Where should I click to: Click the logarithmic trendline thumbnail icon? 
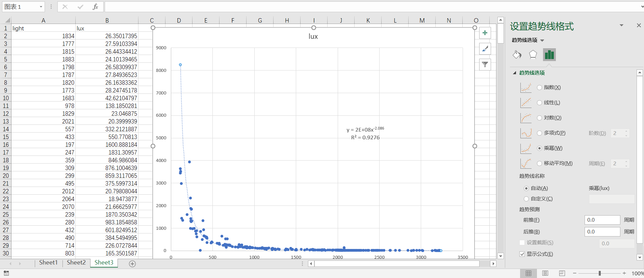pos(526,118)
